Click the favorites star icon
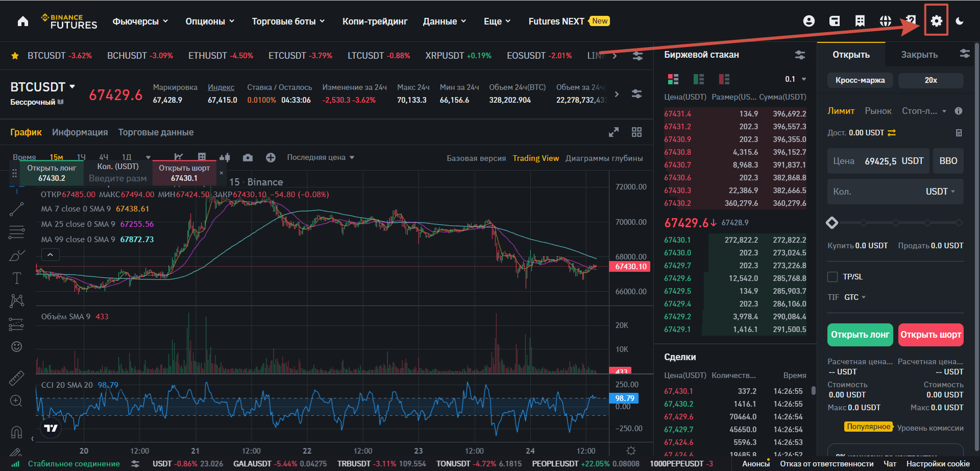This screenshot has width=980, height=471. (x=15, y=56)
